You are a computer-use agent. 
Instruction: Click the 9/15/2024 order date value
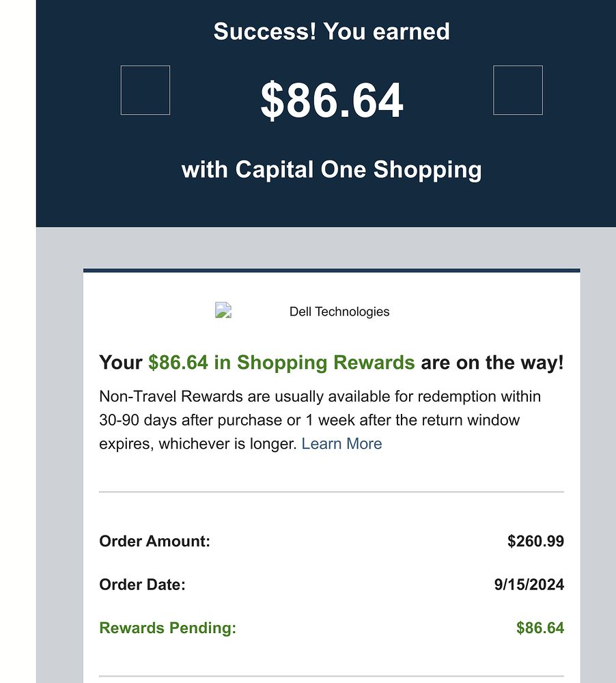[x=528, y=585]
